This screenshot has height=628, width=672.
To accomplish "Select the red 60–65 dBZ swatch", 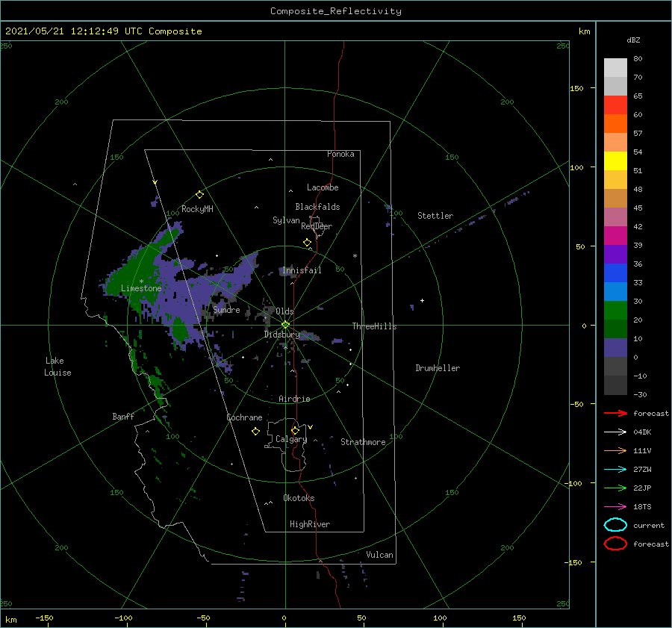I will tap(615, 105).
